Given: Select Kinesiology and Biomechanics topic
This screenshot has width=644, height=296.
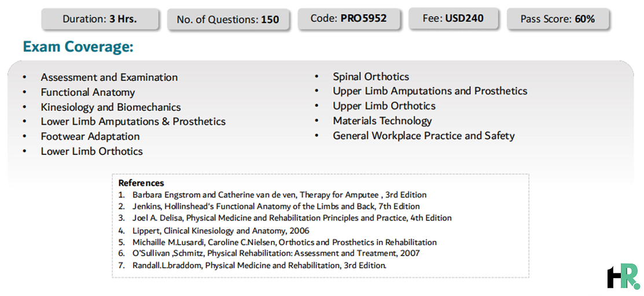Looking at the screenshot, I should click(111, 107).
